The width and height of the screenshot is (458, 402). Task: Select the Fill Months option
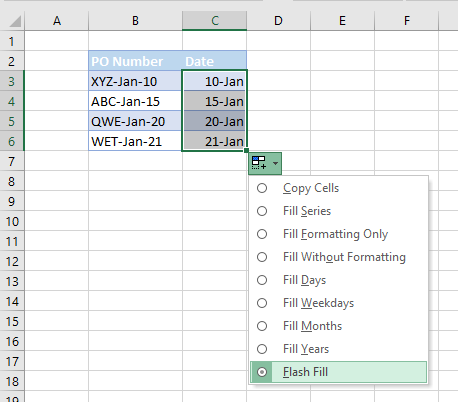[338, 326]
